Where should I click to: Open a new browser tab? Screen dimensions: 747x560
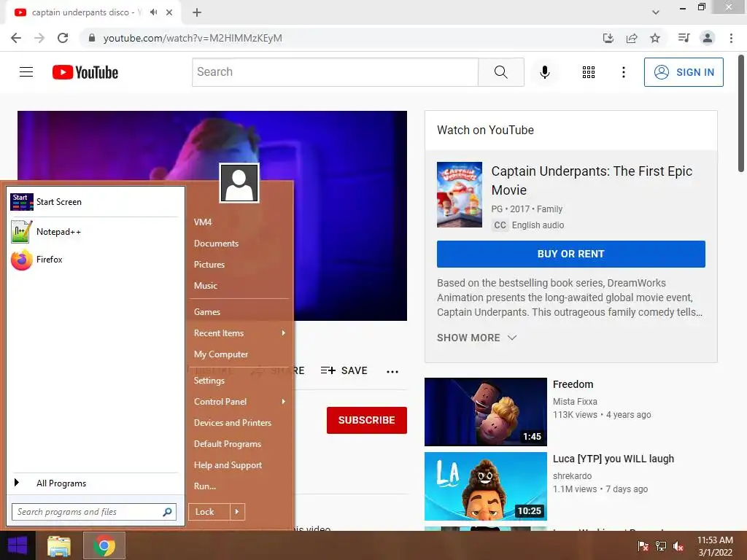pos(197,12)
